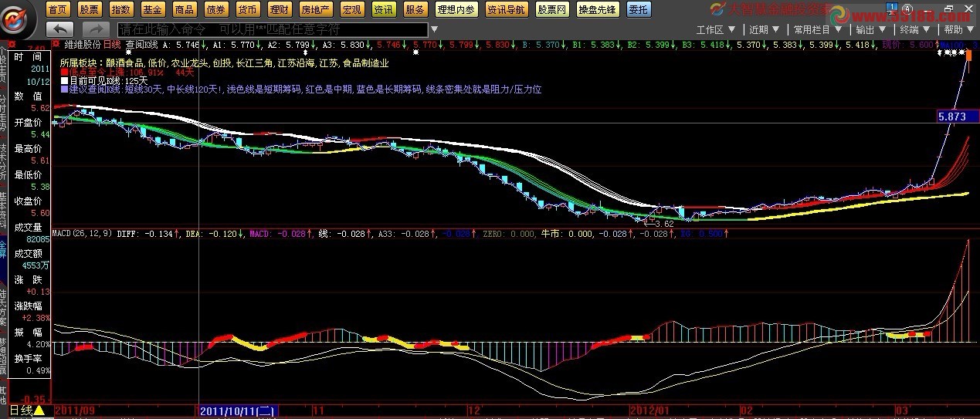The image size is (980, 419).
Task: Click the 82085 volume value
Action: click(x=39, y=240)
